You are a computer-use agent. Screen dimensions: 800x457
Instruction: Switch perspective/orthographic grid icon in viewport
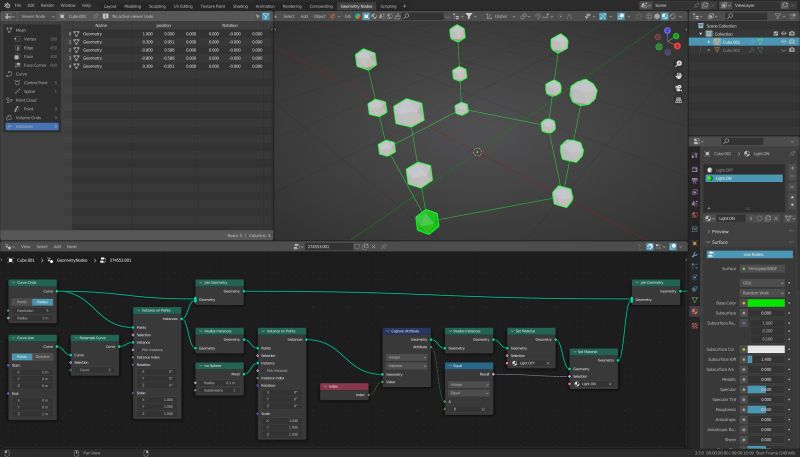[679, 100]
